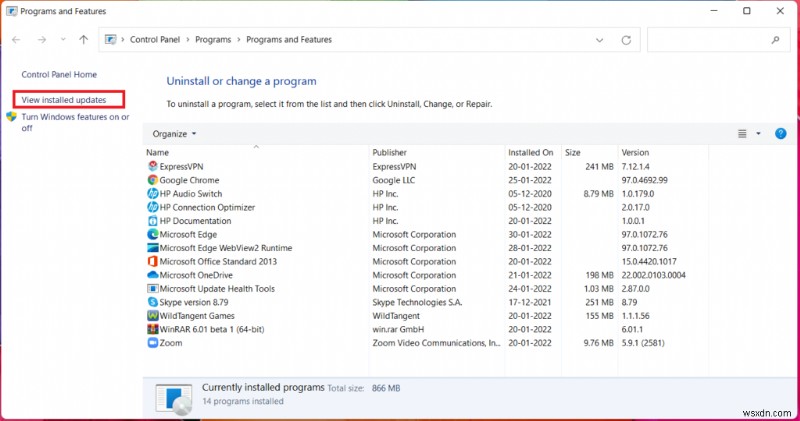
Task: Click the Microsoft Update Health Tools icon
Action: (153, 288)
